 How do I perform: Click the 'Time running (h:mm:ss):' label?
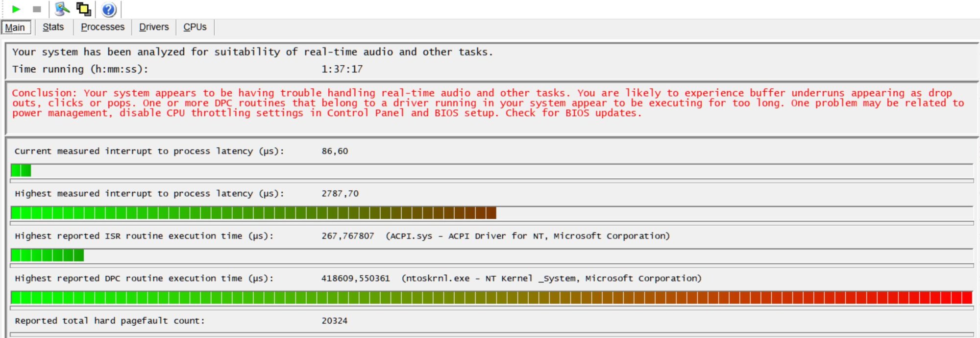coord(80,69)
